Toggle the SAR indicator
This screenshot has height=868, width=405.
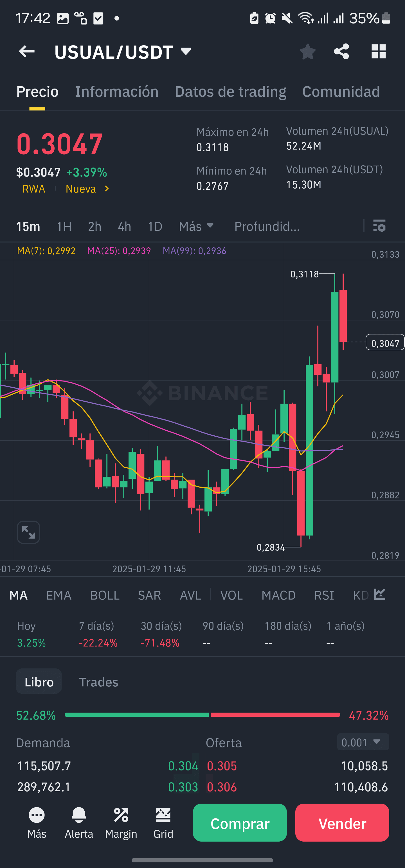tap(149, 595)
